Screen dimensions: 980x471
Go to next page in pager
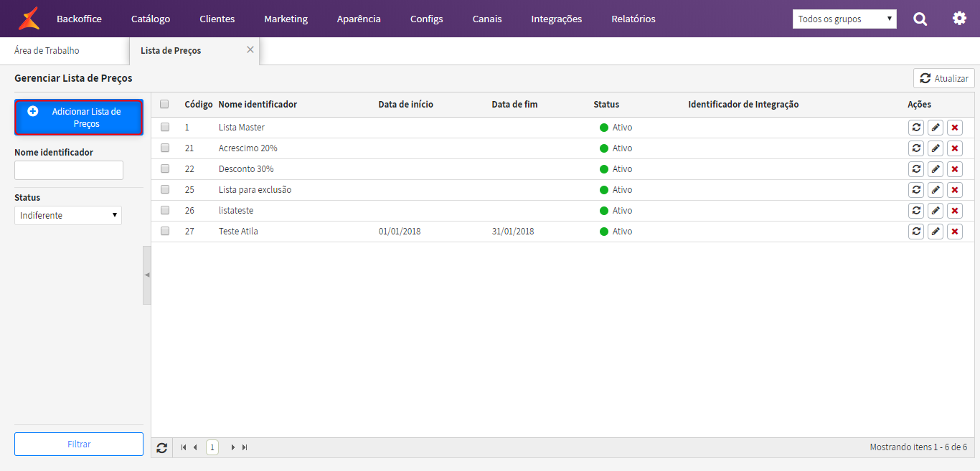click(232, 447)
